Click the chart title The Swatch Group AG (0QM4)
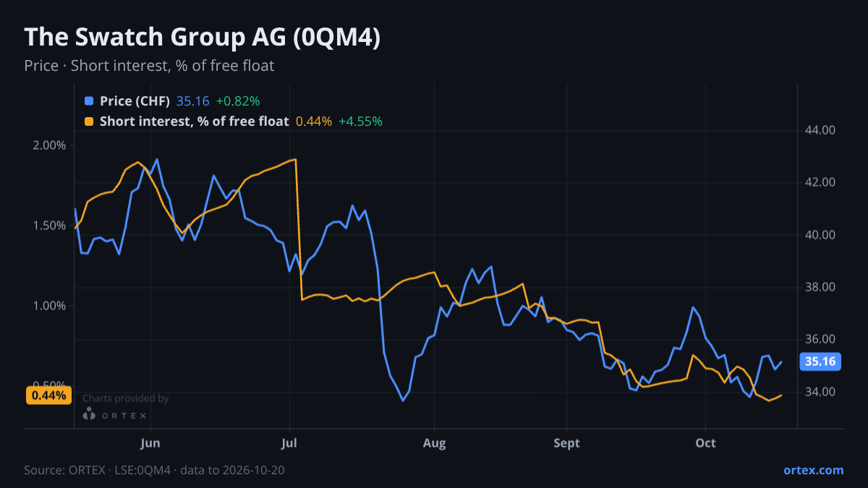 [203, 38]
